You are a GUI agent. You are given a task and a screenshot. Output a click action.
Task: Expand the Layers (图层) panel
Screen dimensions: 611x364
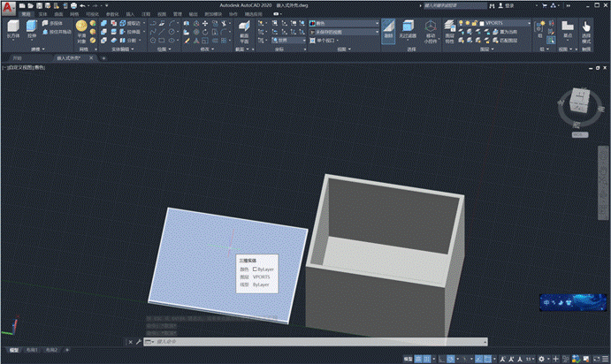[486, 49]
